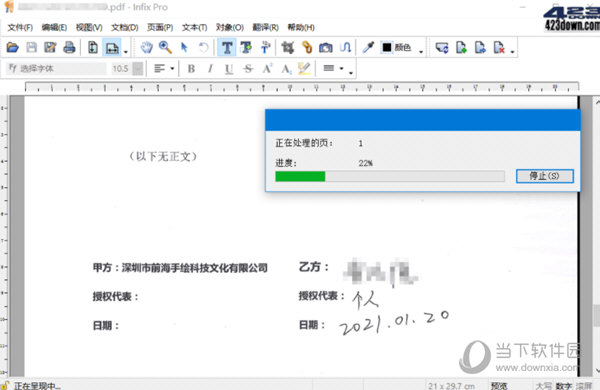The width and height of the screenshot is (600, 390).
Task: Click the font size field showing 10.5
Action: click(x=121, y=69)
